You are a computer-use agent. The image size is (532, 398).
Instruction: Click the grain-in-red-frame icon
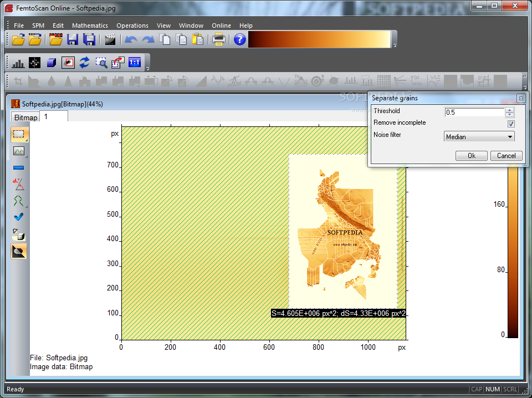pos(68,63)
